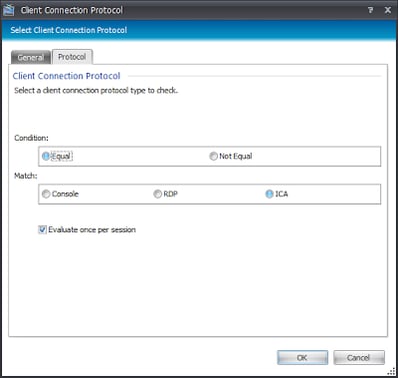The width and height of the screenshot is (398, 378).
Task: Close the Client Connection Protocol dialog
Action: 388,10
